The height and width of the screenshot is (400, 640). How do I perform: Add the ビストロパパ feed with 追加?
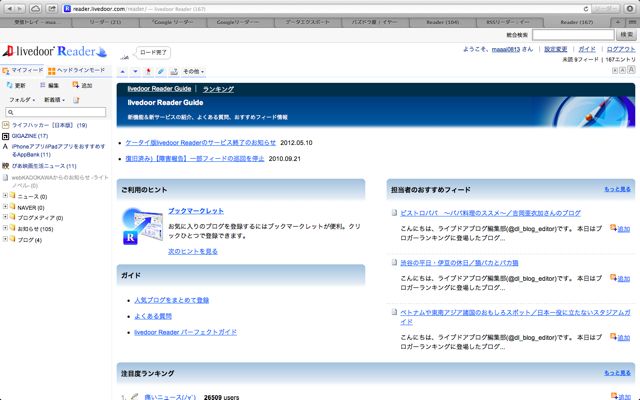[620, 229]
